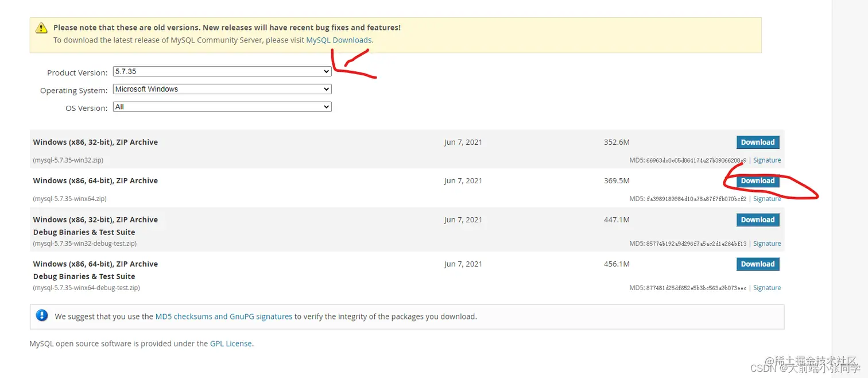Click the first row title Windows (x86, 32-bit), ZIP Archive
Viewport: 868px width, 378px height.
[x=95, y=142]
